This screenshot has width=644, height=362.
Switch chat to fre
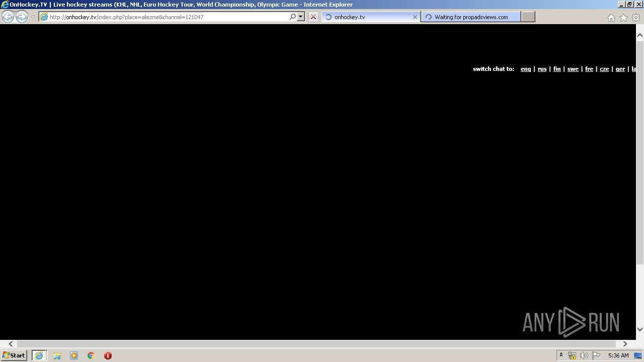[x=589, y=69]
